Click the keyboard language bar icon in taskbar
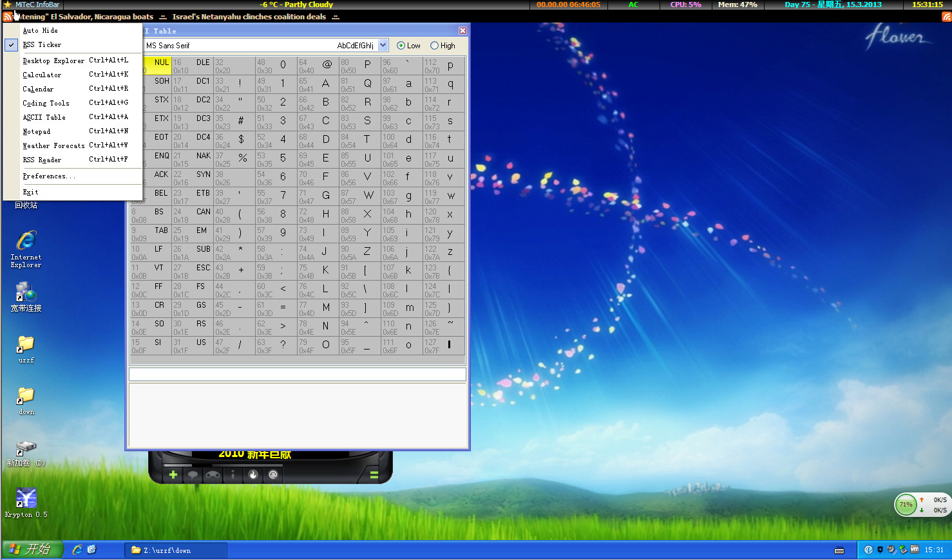The height and width of the screenshot is (560, 952). click(x=839, y=550)
